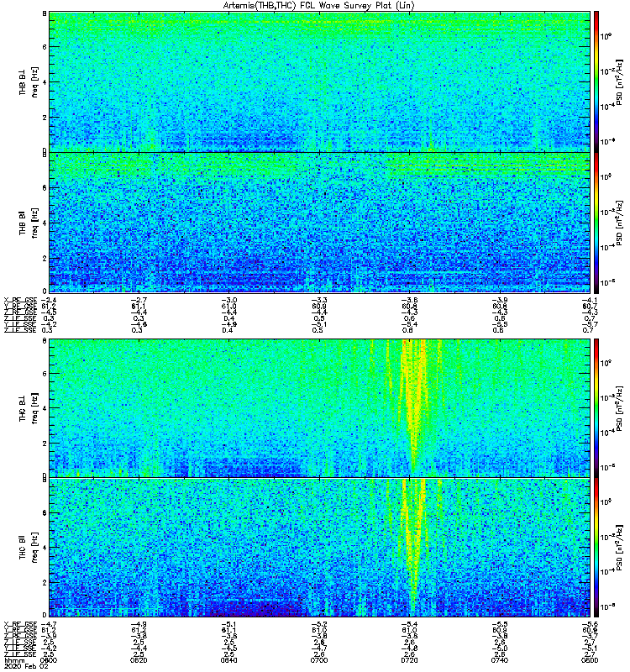Viewport: 630px width, 672px height.
Task: Click THB X_RE_GSE value '-4.1'
Action: (x=590, y=300)
